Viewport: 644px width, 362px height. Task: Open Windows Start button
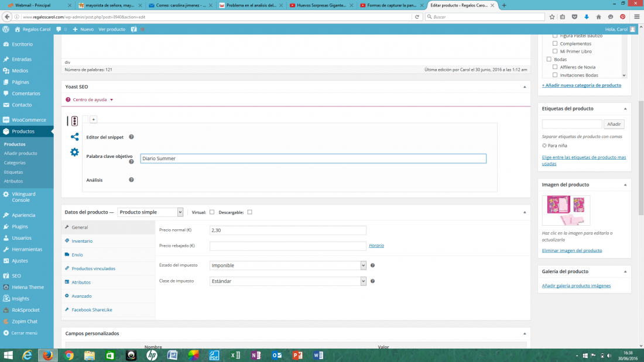pos(8,356)
